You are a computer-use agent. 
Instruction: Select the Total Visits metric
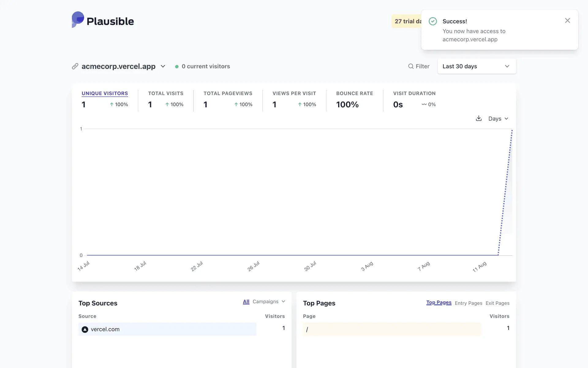tap(166, 94)
